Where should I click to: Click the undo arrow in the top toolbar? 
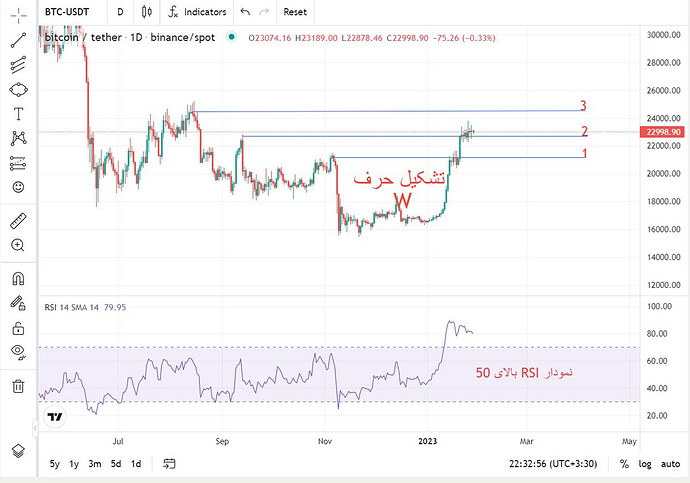244,12
